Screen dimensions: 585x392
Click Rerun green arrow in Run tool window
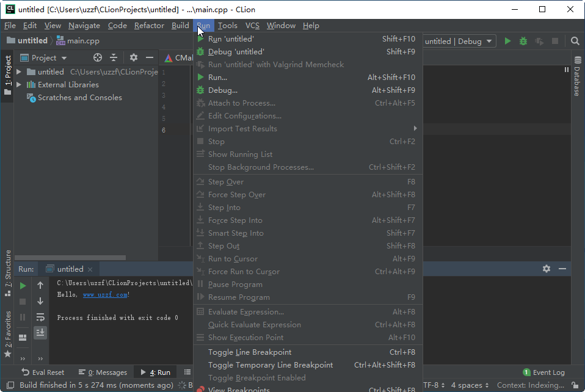tap(23, 286)
